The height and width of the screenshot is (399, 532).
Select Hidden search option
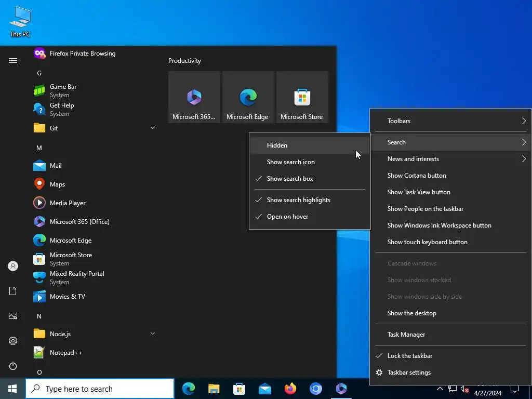pyautogui.click(x=310, y=145)
